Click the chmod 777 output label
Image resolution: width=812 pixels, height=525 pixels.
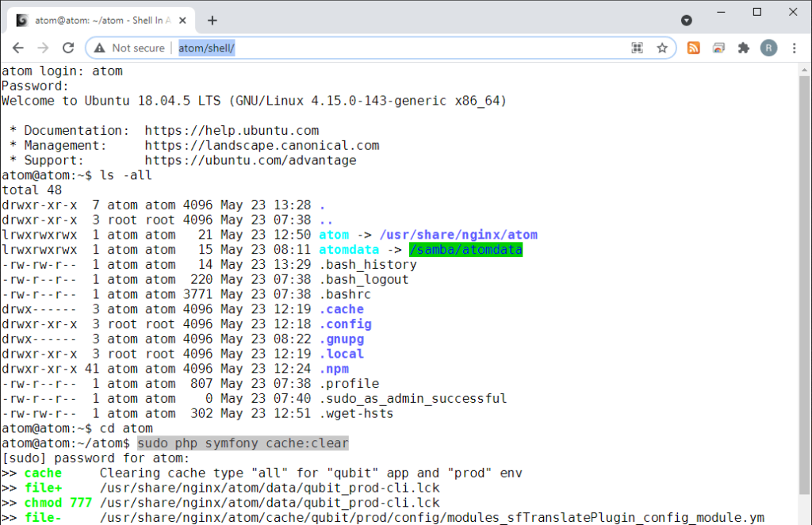(x=58, y=504)
